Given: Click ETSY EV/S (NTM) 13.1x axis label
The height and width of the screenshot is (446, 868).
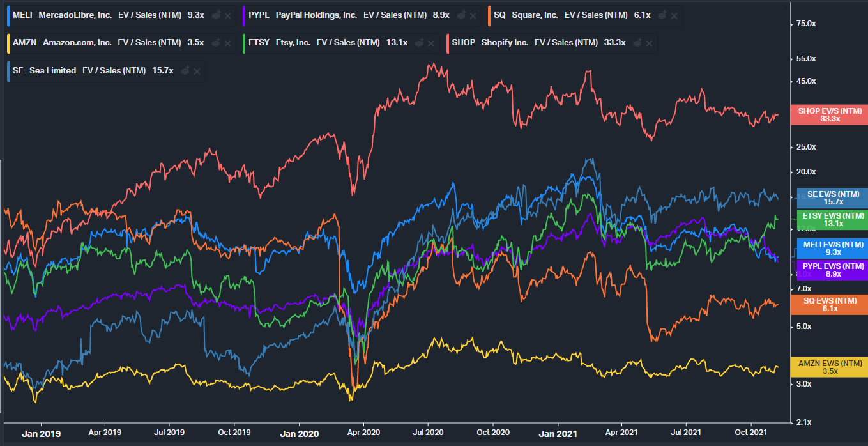Looking at the screenshot, I should pyautogui.click(x=832, y=219).
